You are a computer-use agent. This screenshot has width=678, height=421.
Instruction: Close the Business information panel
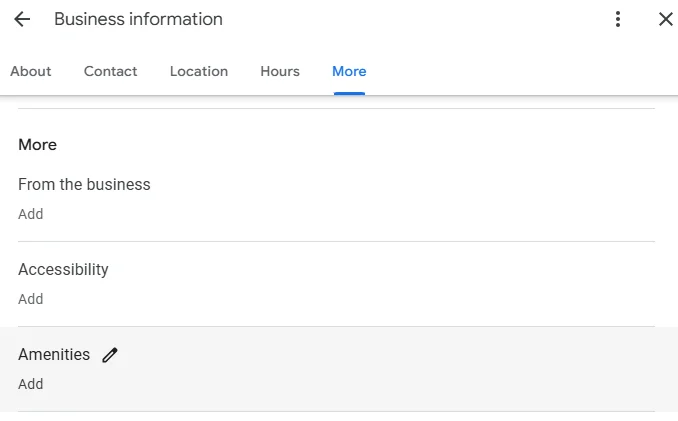pos(665,19)
